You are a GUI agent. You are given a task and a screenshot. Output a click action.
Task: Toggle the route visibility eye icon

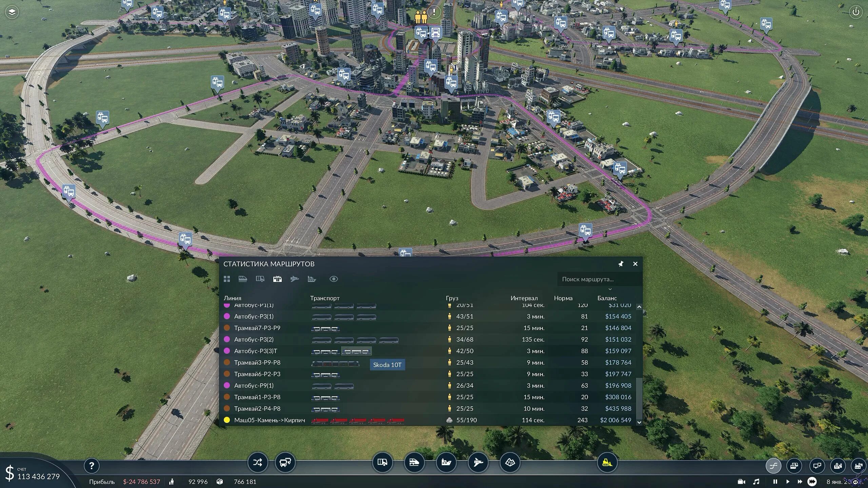(x=333, y=279)
